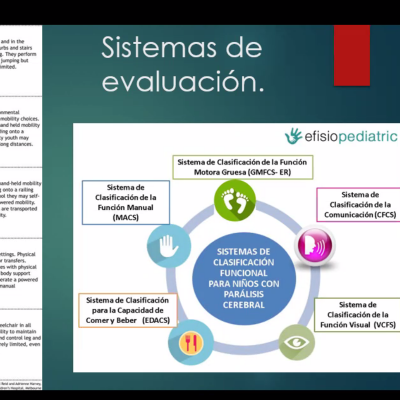The width and height of the screenshot is (400, 400).
Task: Click the magenta speaking head icon
Action: pyautogui.click(x=314, y=245)
